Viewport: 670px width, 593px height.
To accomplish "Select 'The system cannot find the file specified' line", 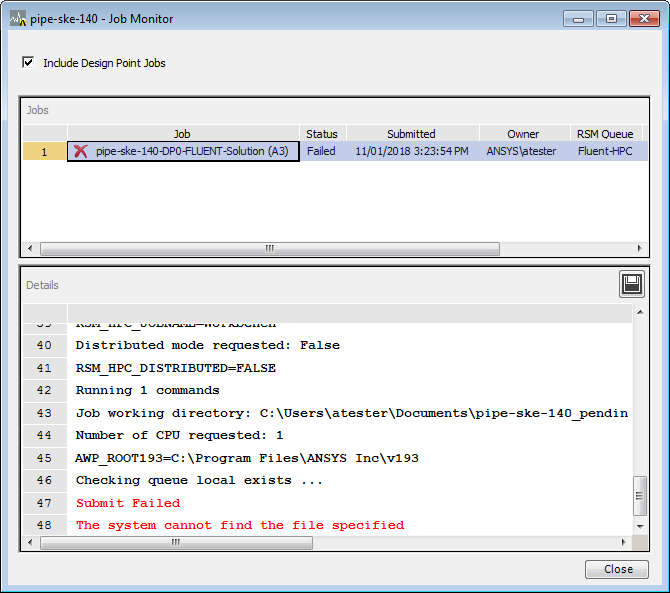I will tap(350, 525).
